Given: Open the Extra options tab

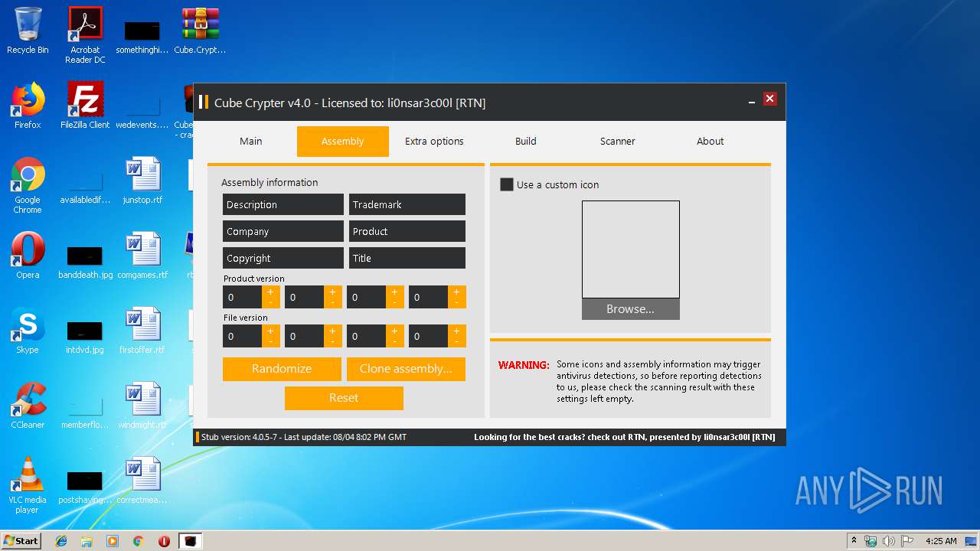Looking at the screenshot, I should coord(434,142).
